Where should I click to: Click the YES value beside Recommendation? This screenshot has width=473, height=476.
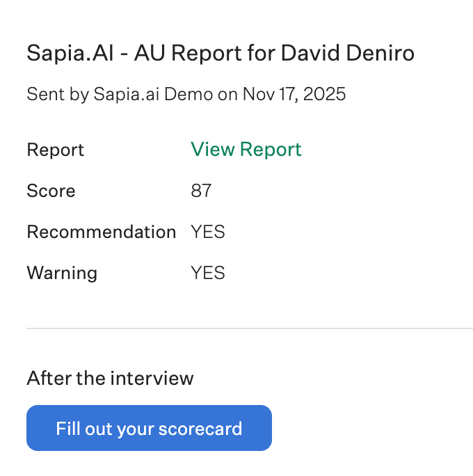coord(207,232)
